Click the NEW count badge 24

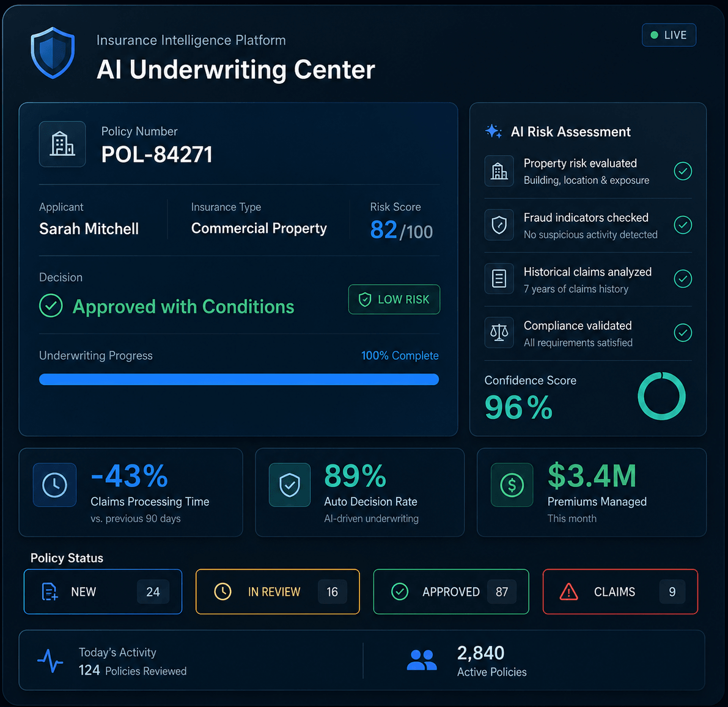click(x=153, y=592)
